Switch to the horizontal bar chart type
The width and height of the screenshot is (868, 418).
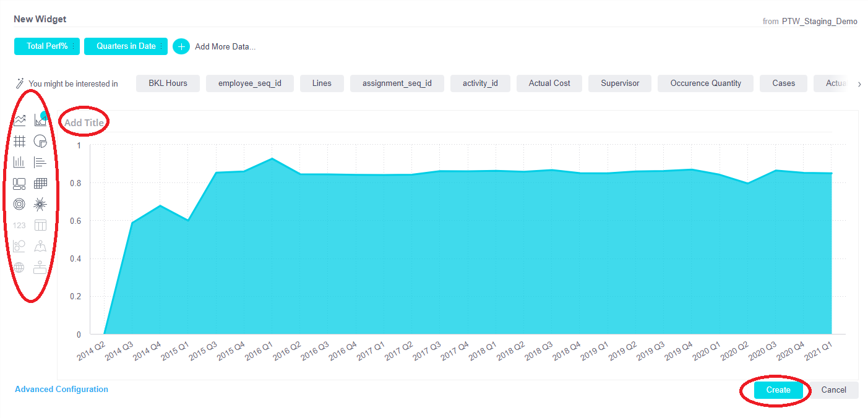pos(40,162)
